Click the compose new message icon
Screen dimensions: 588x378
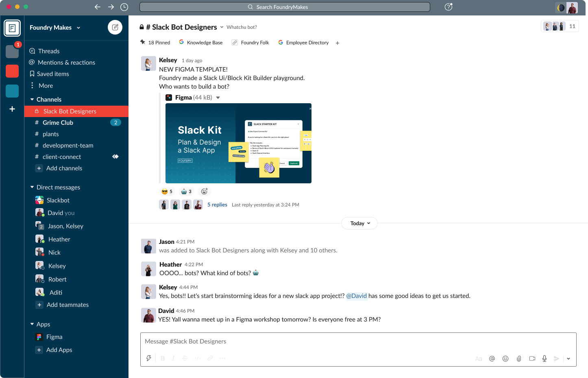115,27
